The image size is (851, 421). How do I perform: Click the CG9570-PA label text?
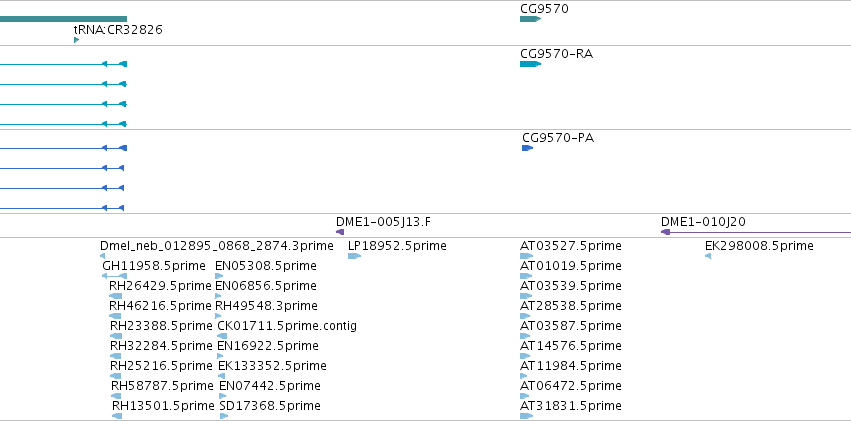pyautogui.click(x=557, y=137)
